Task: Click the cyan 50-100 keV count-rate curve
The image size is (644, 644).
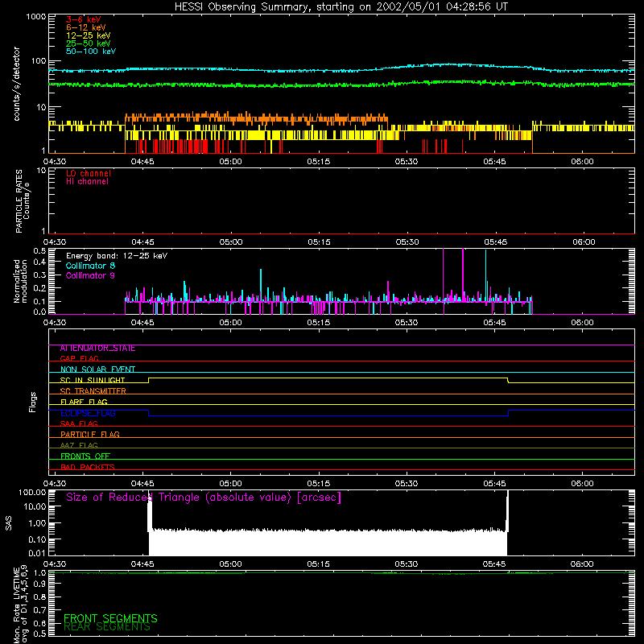Action: coord(341,70)
